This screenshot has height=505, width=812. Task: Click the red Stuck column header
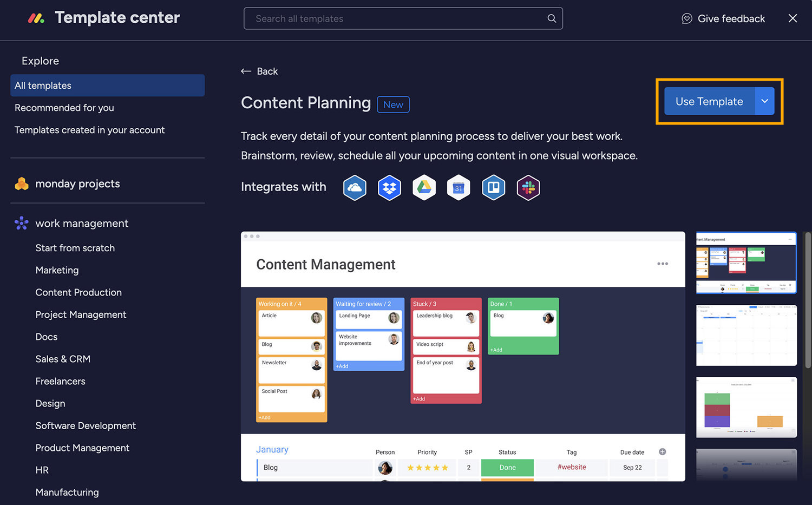[x=446, y=304]
